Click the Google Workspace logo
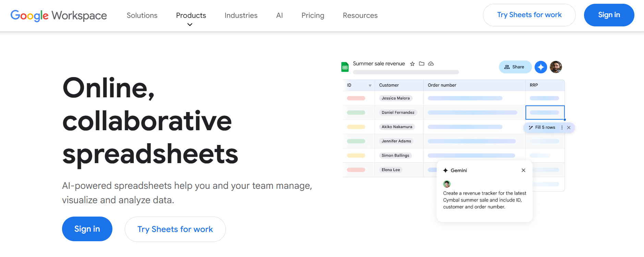Viewport: 644px width, 257px height. (59, 15)
